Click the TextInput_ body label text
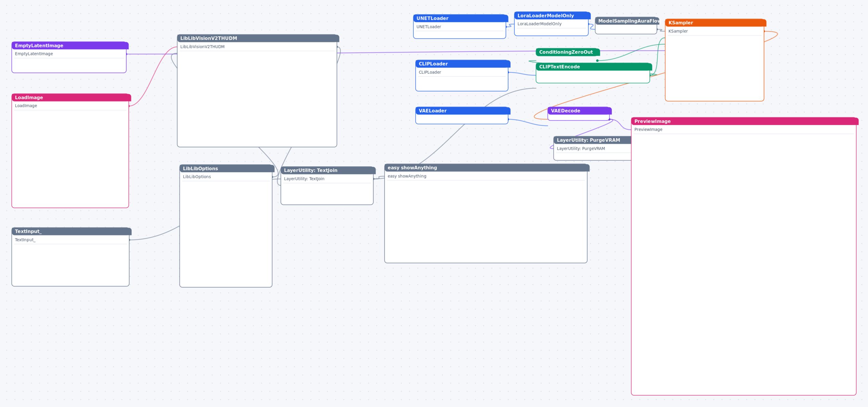Image resolution: width=868 pixels, height=407 pixels. [x=25, y=240]
